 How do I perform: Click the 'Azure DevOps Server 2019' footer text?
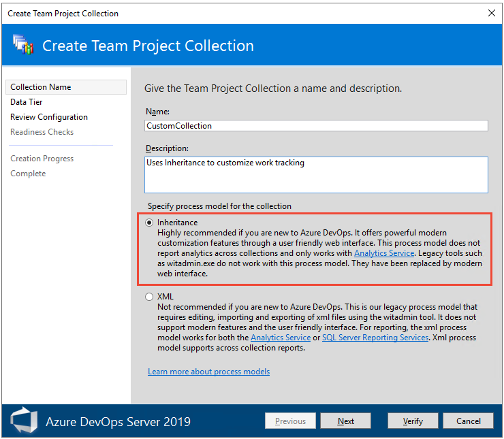point(118,422)
